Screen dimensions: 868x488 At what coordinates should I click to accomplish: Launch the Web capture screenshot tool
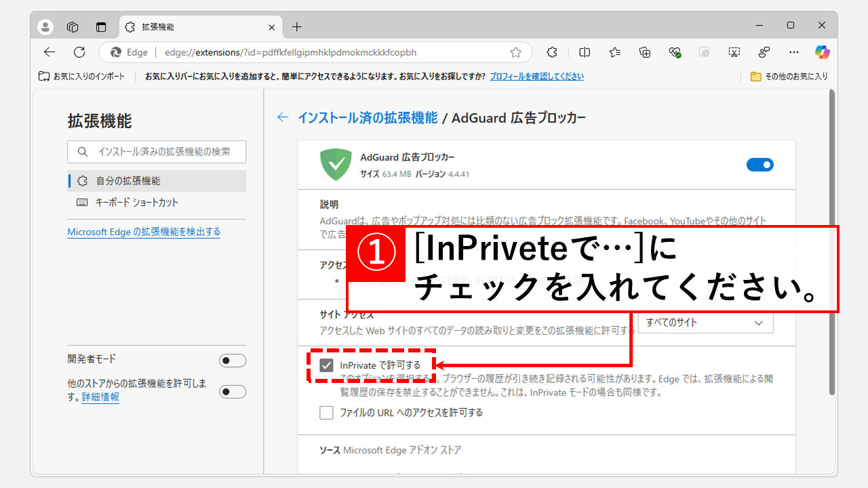click(734, 52)
